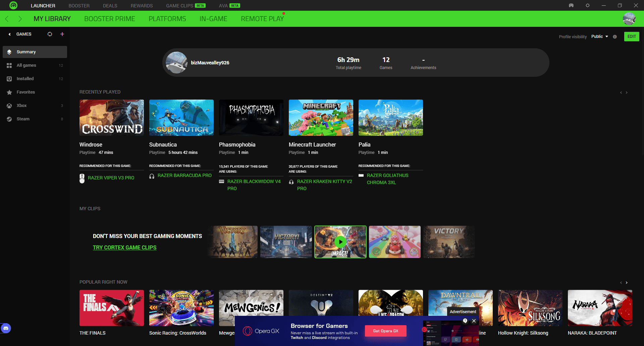
Task: Open settings gear icon in title bar
Action: [588, 5]
